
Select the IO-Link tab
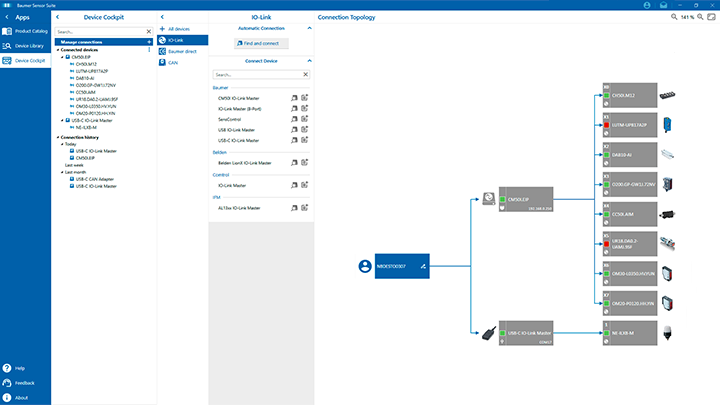coord(182,40)
